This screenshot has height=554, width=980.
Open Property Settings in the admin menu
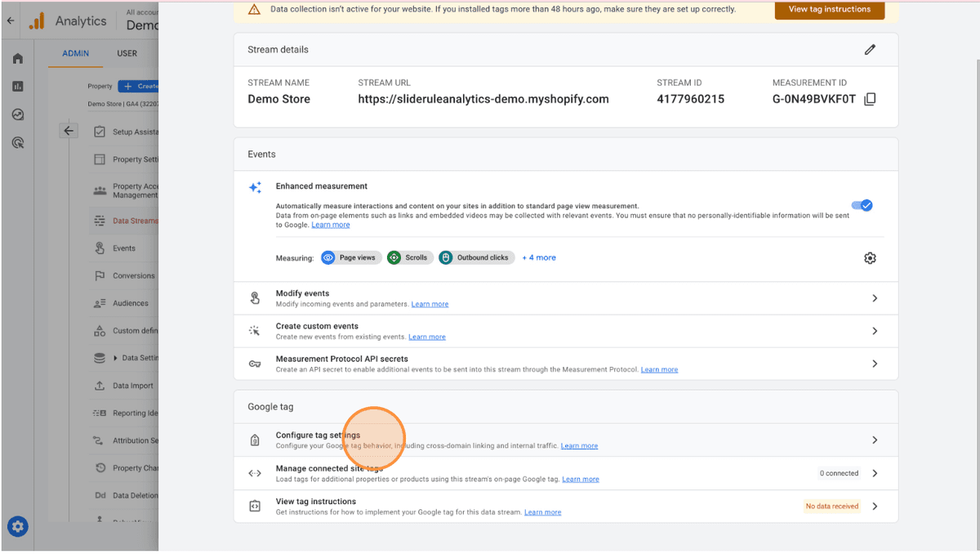pyautogui.click(x=125, y=159)
